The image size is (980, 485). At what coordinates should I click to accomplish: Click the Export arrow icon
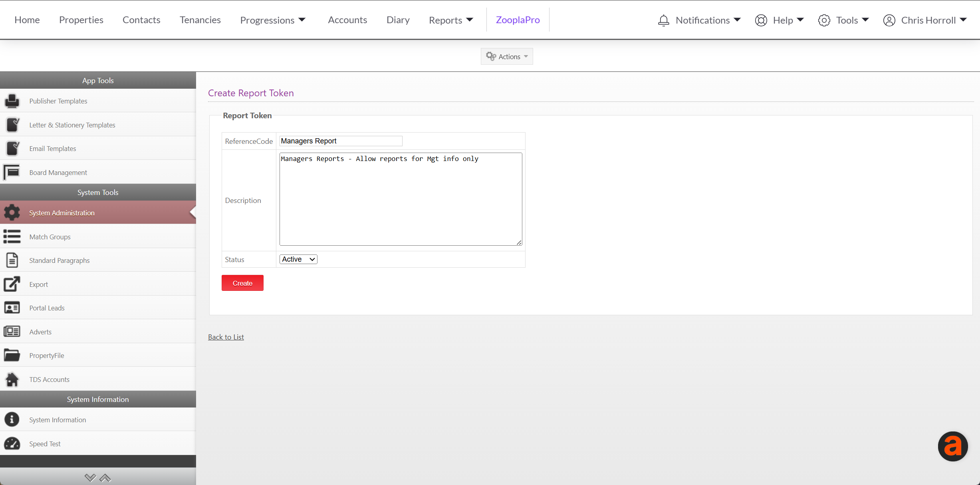[x=12, y=284]
